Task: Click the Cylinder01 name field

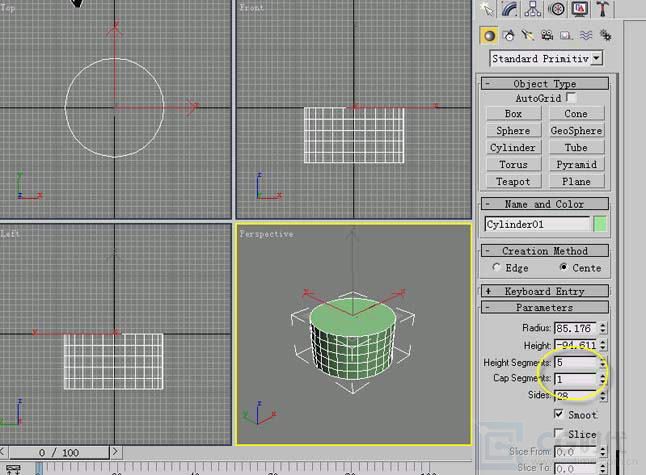Action: [x=537, y=224]
